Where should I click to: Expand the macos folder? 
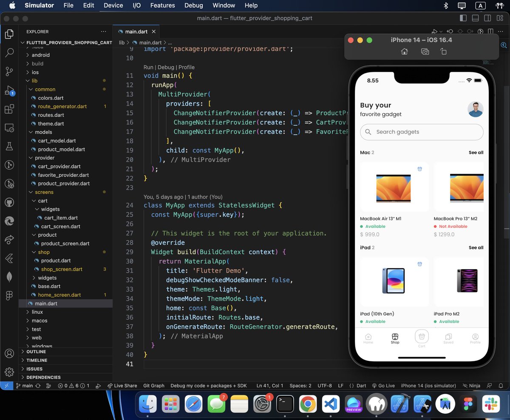click(40, 321)
